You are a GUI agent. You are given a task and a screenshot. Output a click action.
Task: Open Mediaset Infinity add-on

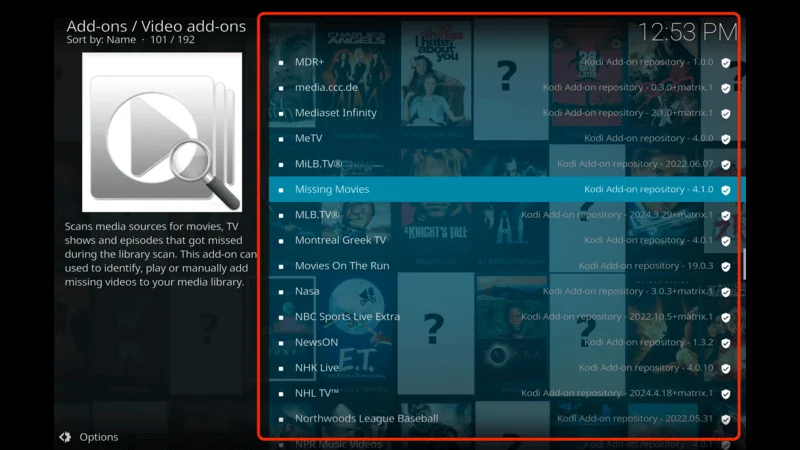pos(507,113)
